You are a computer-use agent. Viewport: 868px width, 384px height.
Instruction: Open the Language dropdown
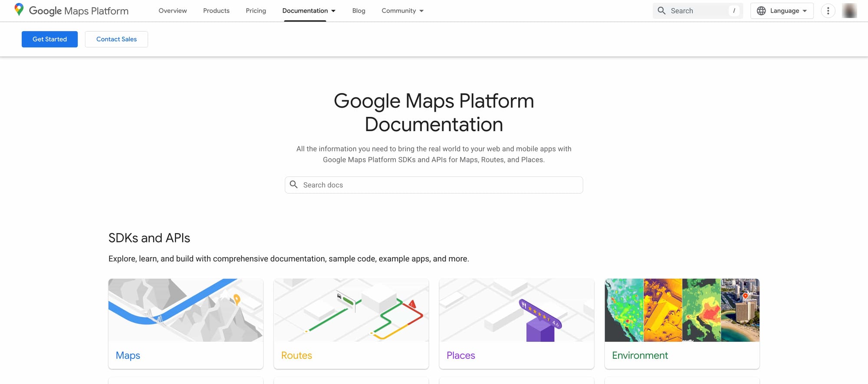click(x=782, y=11)
